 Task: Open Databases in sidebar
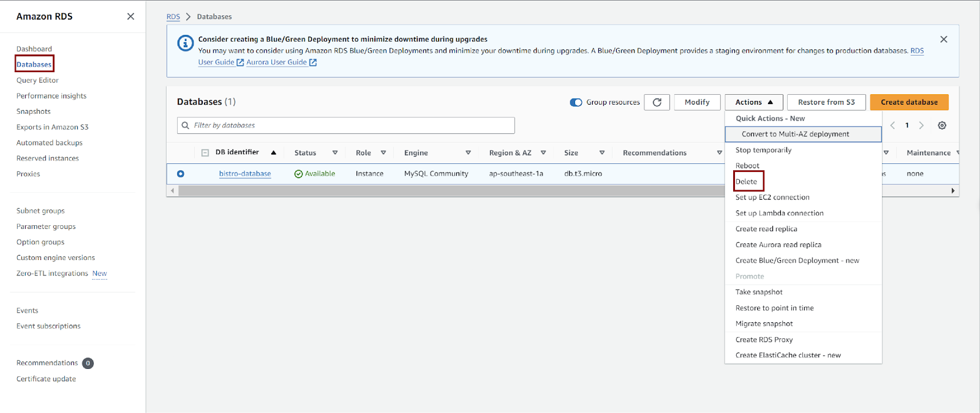(x=34, y=64)
